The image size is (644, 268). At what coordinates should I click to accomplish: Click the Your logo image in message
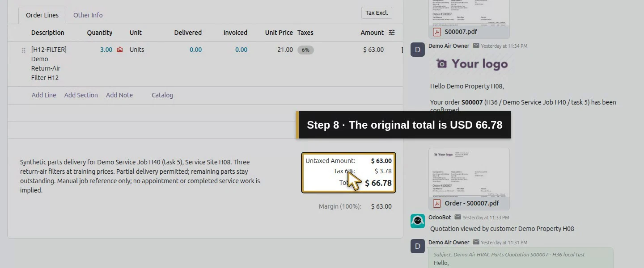(472, 64)
